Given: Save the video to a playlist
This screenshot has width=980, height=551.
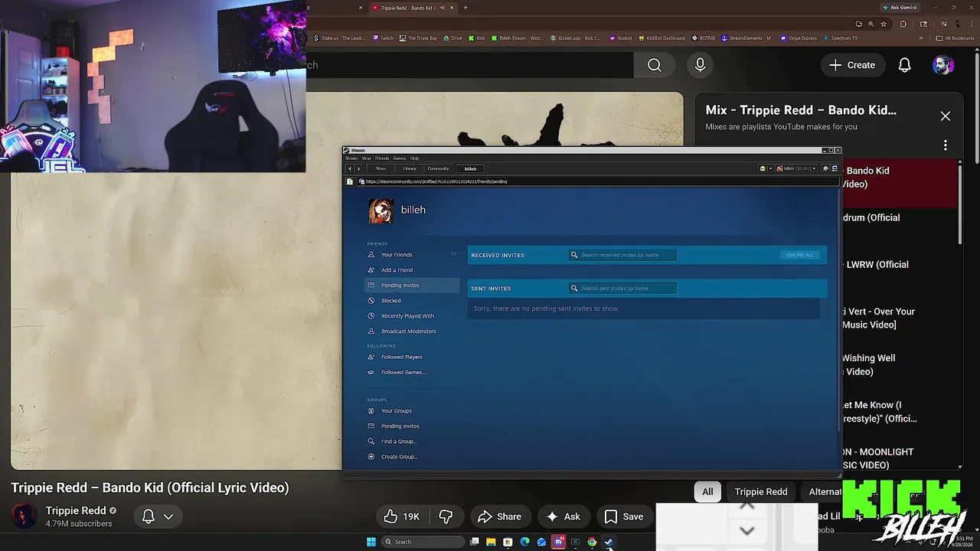Looking at the screenshot, I should coord(624,517).
